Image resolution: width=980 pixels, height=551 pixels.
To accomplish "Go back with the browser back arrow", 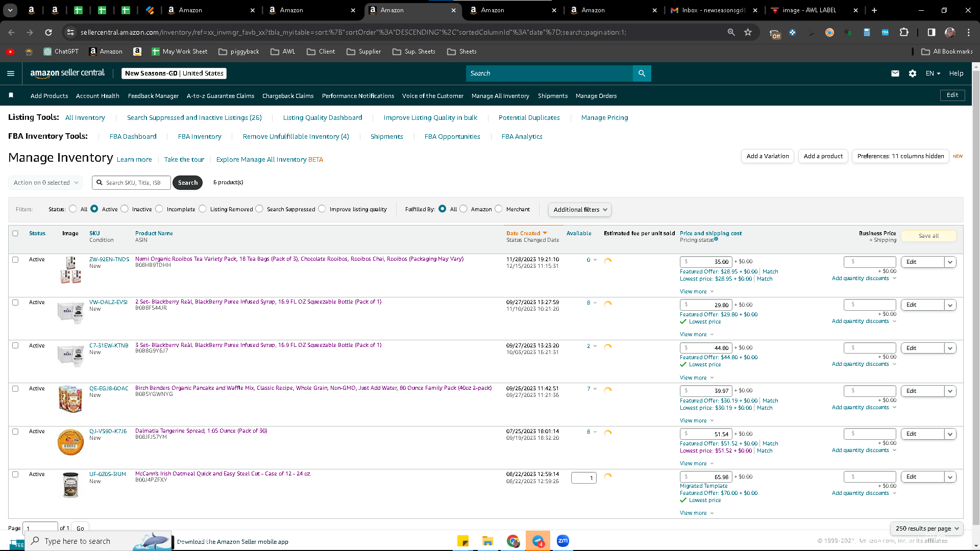I will click(11, 32).
